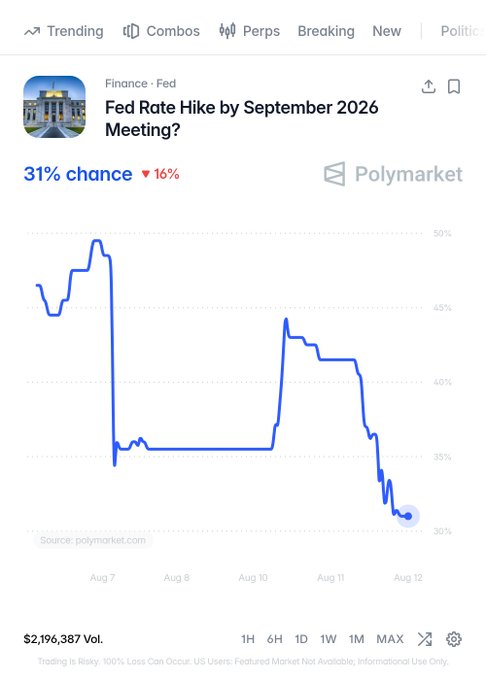Click the shuffle arrows icon
486x680 pixels.
point(425,639)
